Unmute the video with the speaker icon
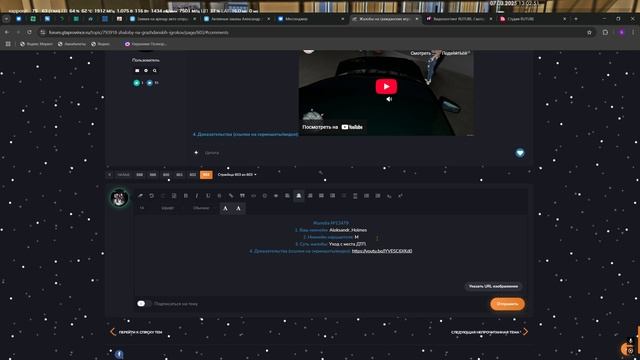Viewport: 640px width, 360px height. click(x=389, y=99)
